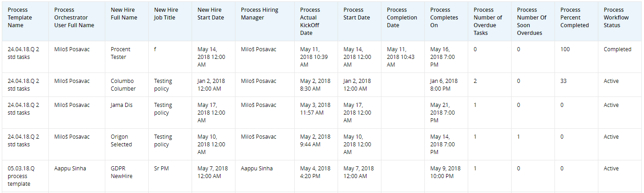
Task: Click the New Hire Job Title header
Action: pyautogui.click(x=166, y=14)
